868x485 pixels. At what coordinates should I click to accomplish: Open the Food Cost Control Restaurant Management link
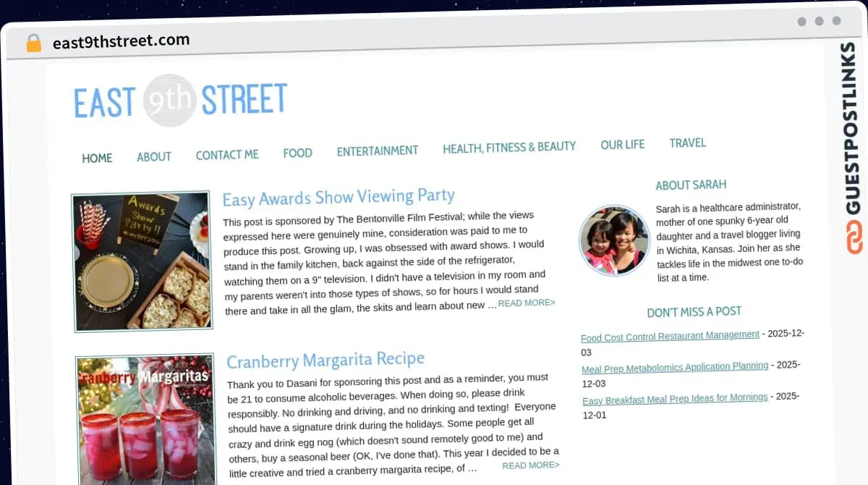pos(669,334)
